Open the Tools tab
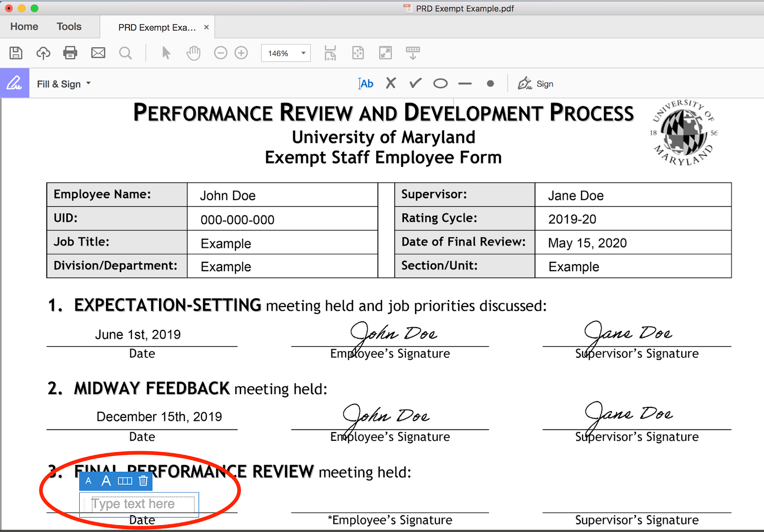 pos(69,27)
